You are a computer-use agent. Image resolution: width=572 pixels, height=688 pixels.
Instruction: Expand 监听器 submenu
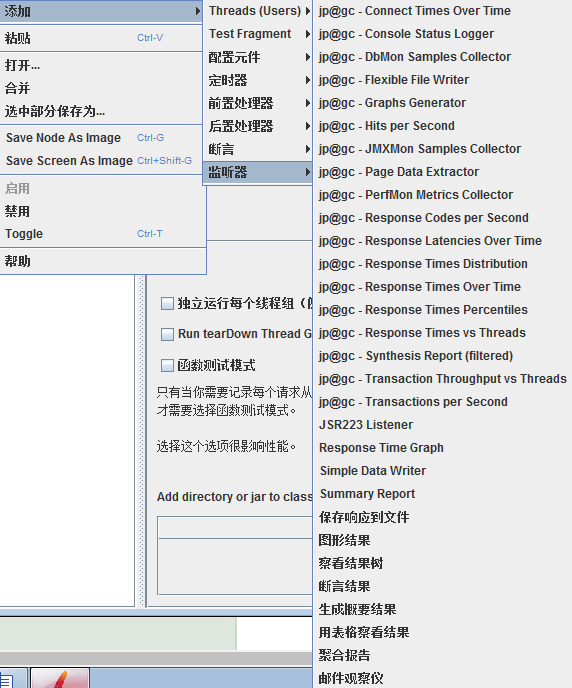[x=259, y=172]
